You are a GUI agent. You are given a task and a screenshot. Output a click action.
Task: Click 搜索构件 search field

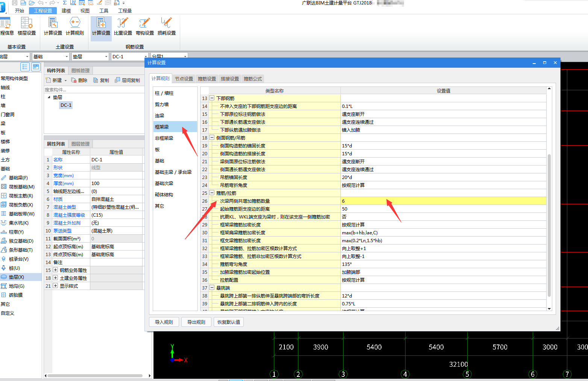[x=94, y=90]
